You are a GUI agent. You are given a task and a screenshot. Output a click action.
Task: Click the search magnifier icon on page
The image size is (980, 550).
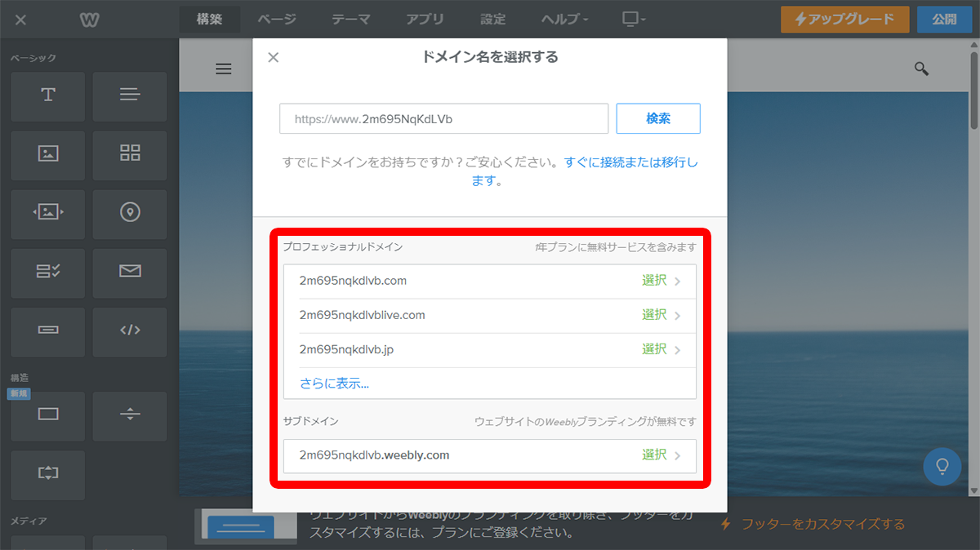pos(921,69)
